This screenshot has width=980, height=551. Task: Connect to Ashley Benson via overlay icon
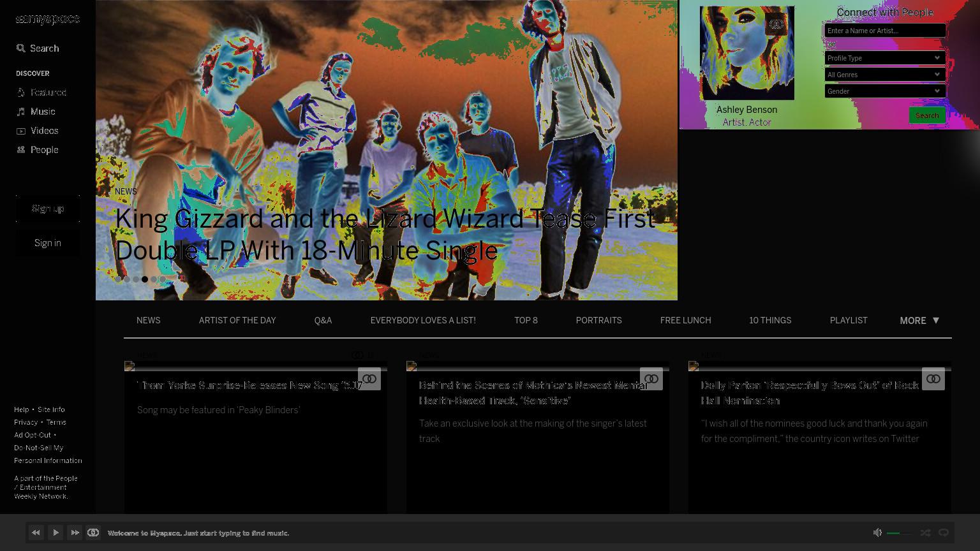click(x=776, y=24)
